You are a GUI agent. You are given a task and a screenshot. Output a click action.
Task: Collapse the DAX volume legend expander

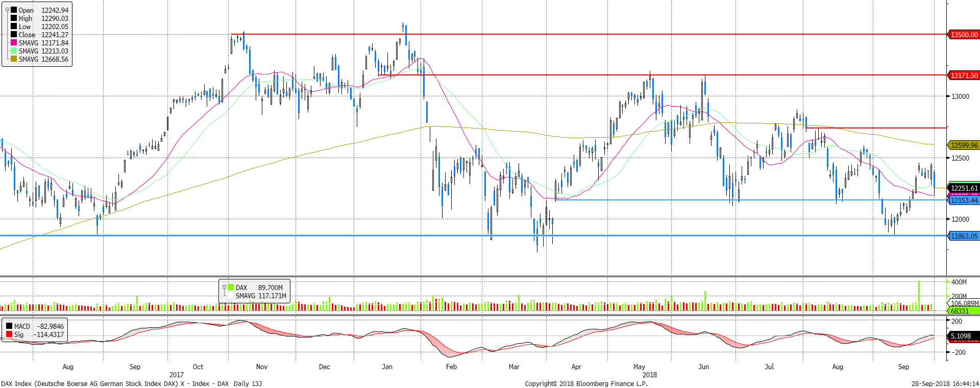224,287
